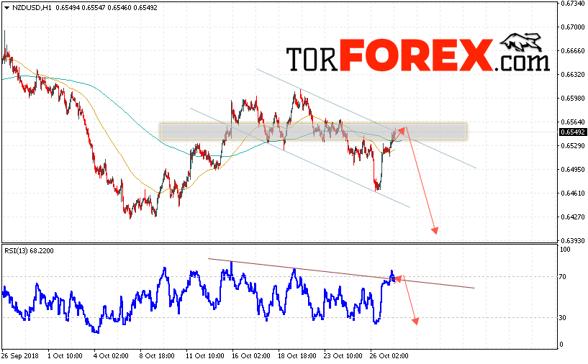The height and width of the screenshot is (364, 588).
Task: Select the 0.65980 price axis label
Action: point(573,99)
